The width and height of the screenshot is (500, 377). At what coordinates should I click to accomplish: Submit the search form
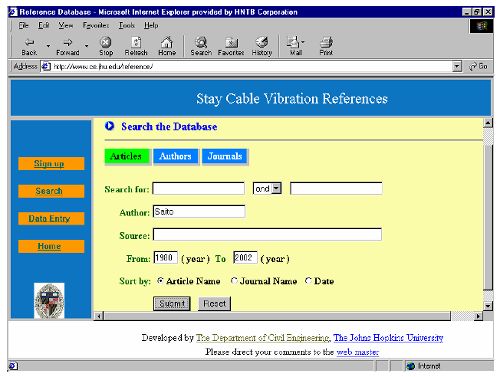(x=172, y=304)
